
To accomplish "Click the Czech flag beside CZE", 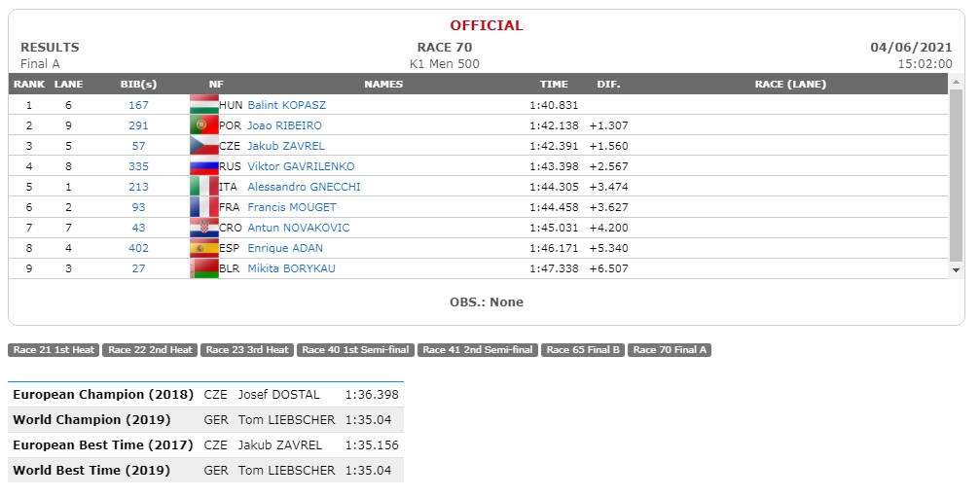I will tap(203, 146).
